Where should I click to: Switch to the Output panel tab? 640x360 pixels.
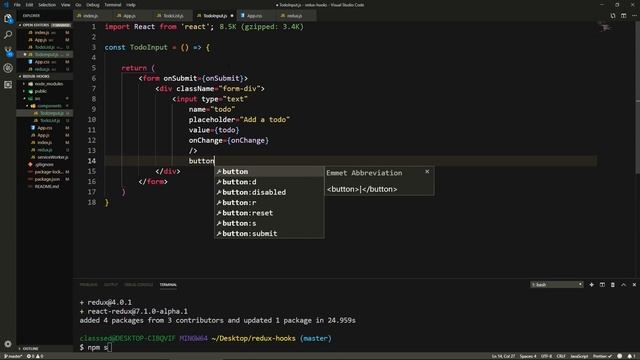tap(111, 284)
